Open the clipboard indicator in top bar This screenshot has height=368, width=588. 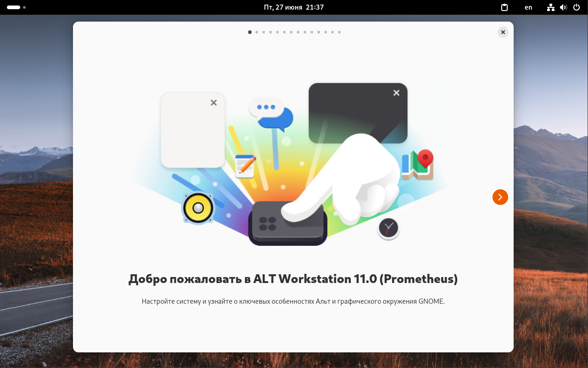(x=504, y=7)
